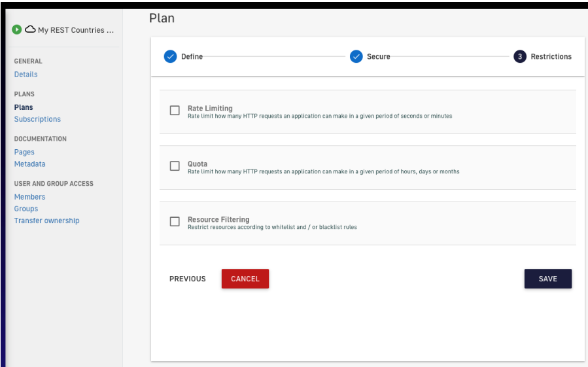Click the green play status icon
Screen dimensions: 588x367
[x=17, y=30]
